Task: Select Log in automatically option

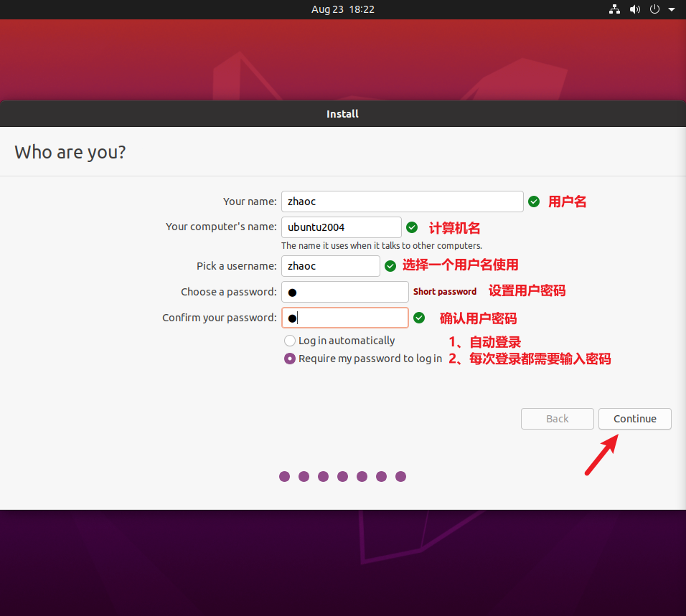Action: coord(339,341)
